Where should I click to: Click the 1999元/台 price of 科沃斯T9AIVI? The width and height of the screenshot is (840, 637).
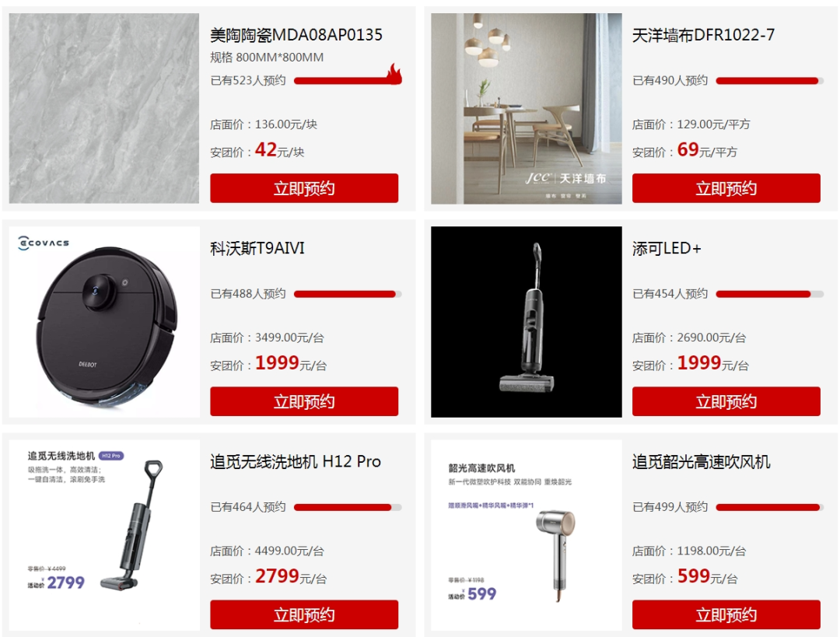pos(290,363)
